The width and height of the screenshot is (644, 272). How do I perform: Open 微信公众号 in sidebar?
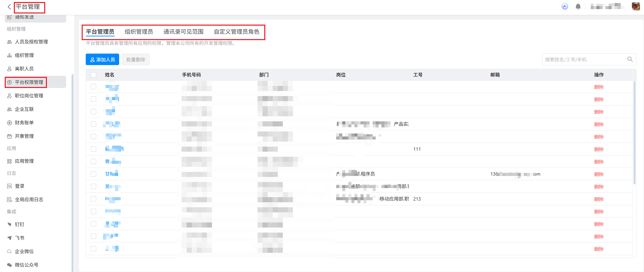pos(26,265)
